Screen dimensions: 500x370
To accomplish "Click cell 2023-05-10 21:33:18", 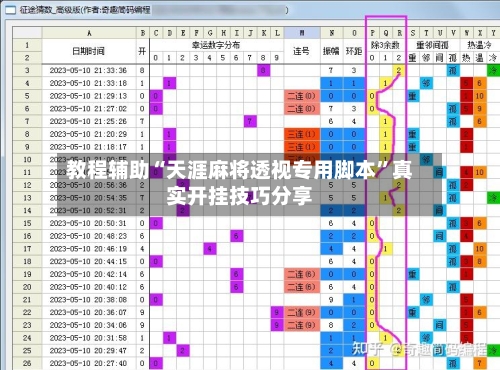I will 89,83.
